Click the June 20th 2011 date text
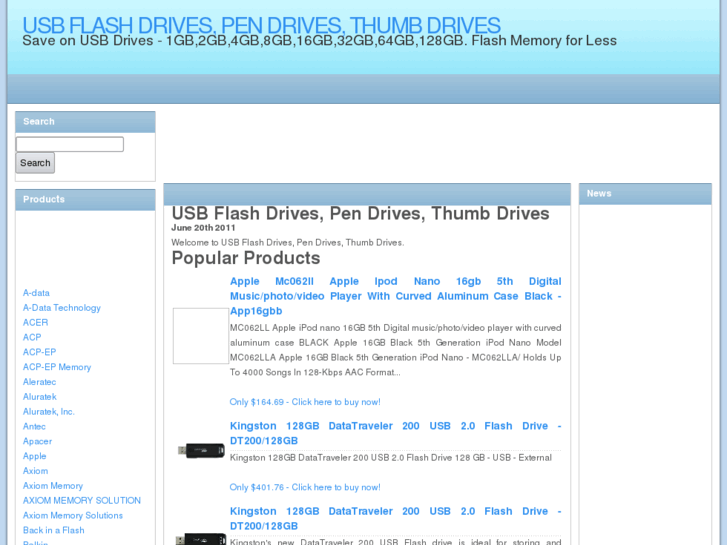Screen dimensions: 727x545 [203, 228]
